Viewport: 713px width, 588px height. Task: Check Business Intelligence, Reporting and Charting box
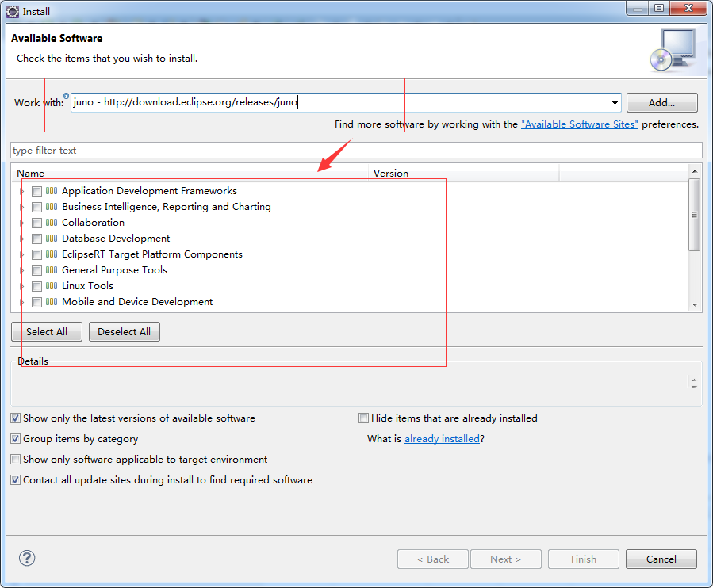coord(36,207)
